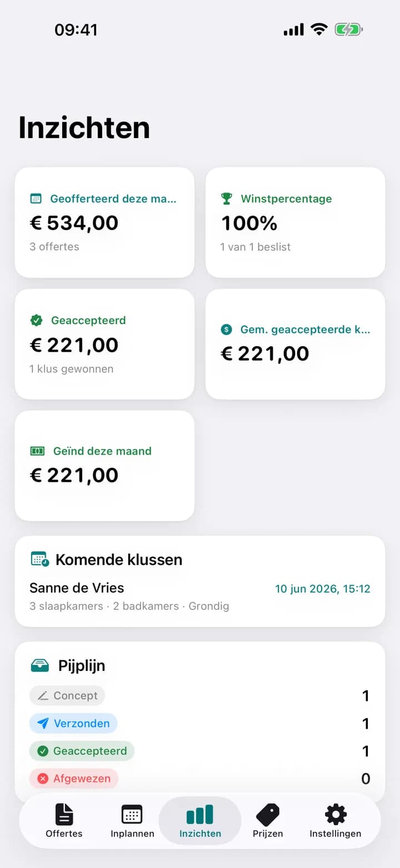Select the Inzichten bar chart icon
The height and width of the screenshot is (868, 400).
coord(200,815)
